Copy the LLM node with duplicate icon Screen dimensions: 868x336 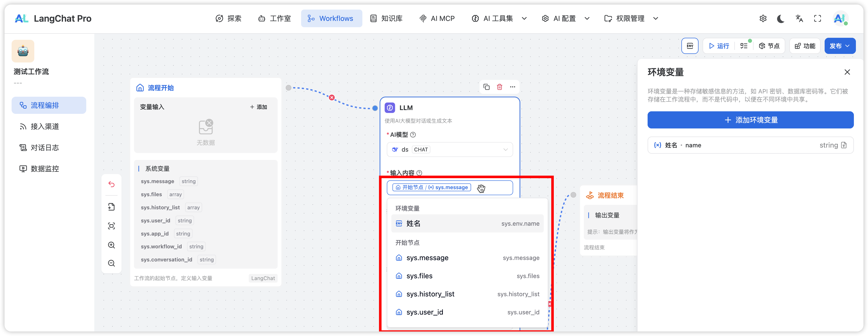(x=486, y=87)
